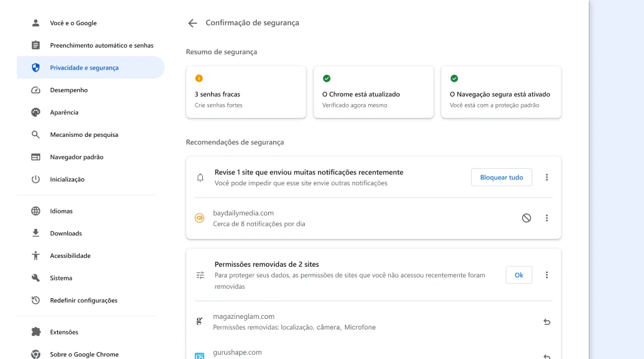Open the 3 senhas fracas card
This screenshot has height=359, width=644.
(246, 92)
